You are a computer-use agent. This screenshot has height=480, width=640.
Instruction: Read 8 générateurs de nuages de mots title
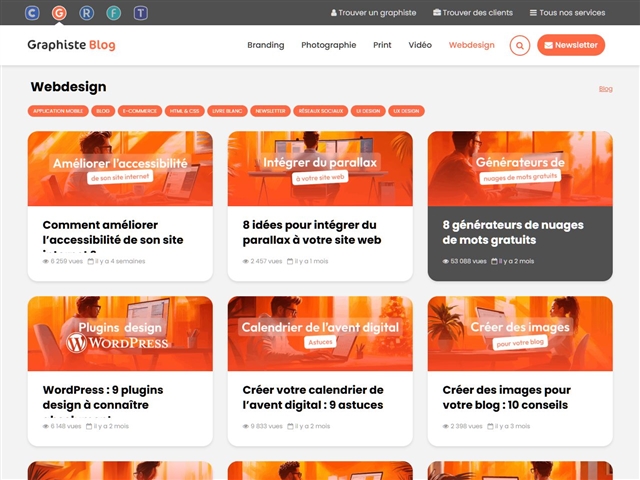click(513, 232)
